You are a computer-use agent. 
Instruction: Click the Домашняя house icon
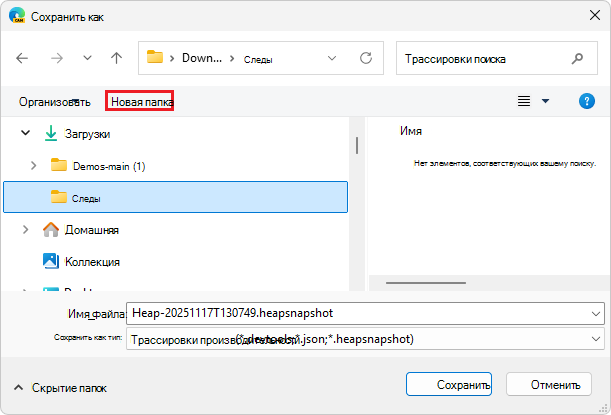click(51, 229)
